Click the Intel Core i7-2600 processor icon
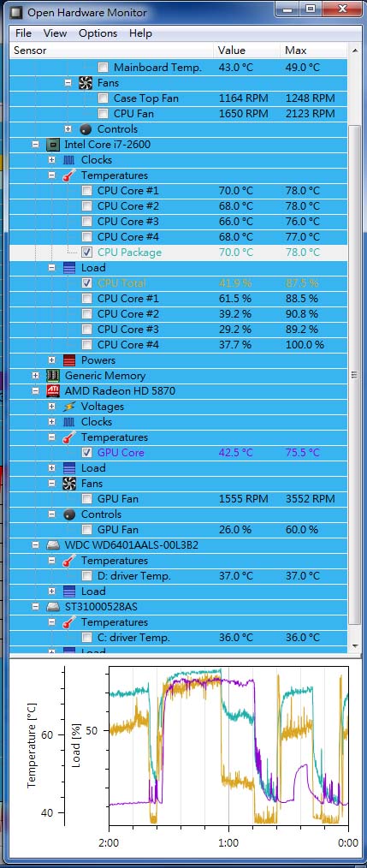The height and width of the screenshot is (868, 367). coord(53,145)
